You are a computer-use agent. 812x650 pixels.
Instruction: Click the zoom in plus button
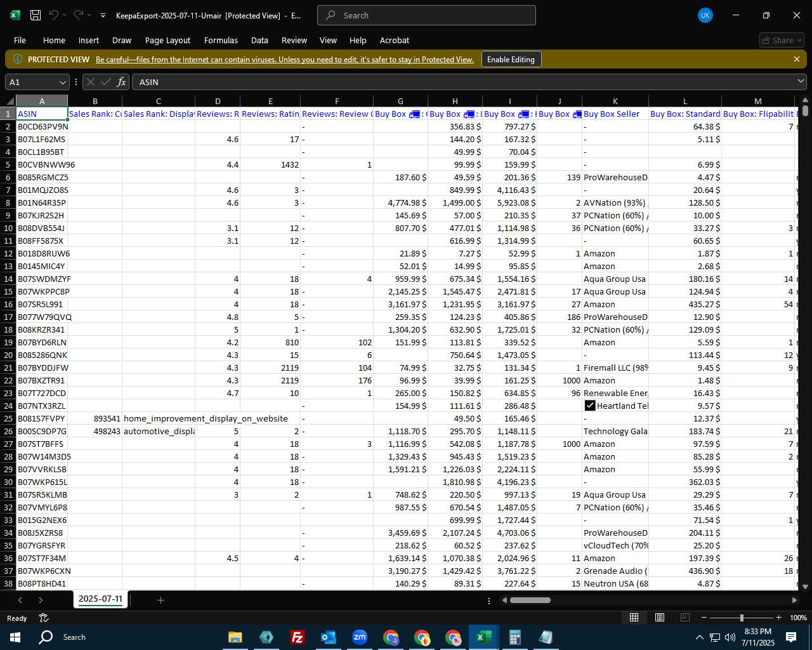pyautogui.click(x=778, y=618)
